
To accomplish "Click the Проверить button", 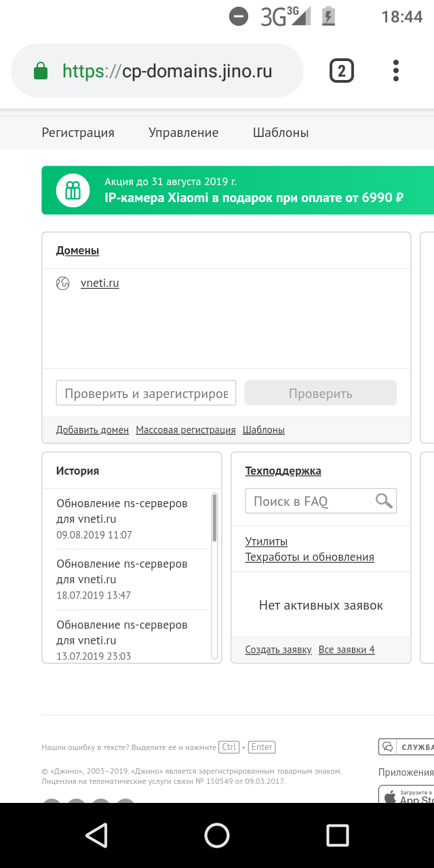I will tap(320, 393).
